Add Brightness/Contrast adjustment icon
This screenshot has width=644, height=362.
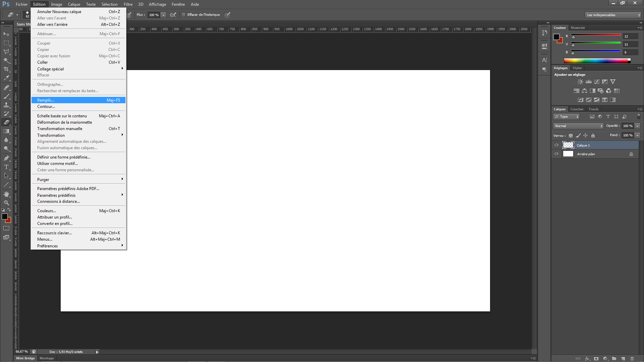tap(580, 82)
